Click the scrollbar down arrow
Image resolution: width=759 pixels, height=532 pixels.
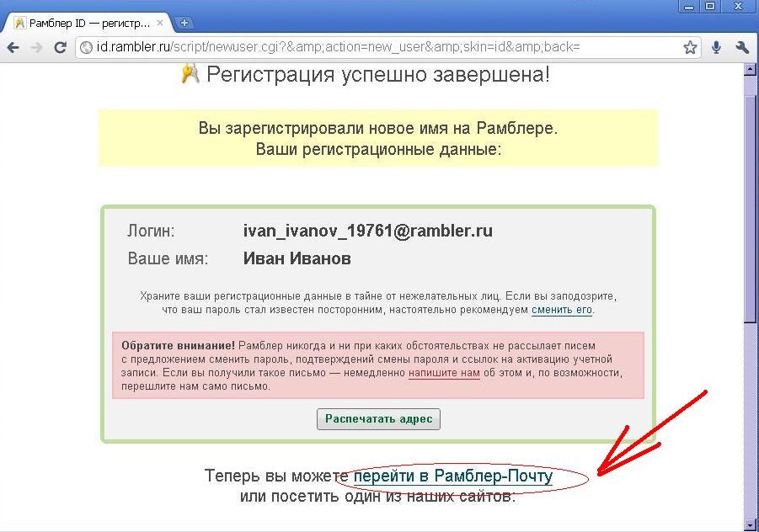[x=750, y=524]
